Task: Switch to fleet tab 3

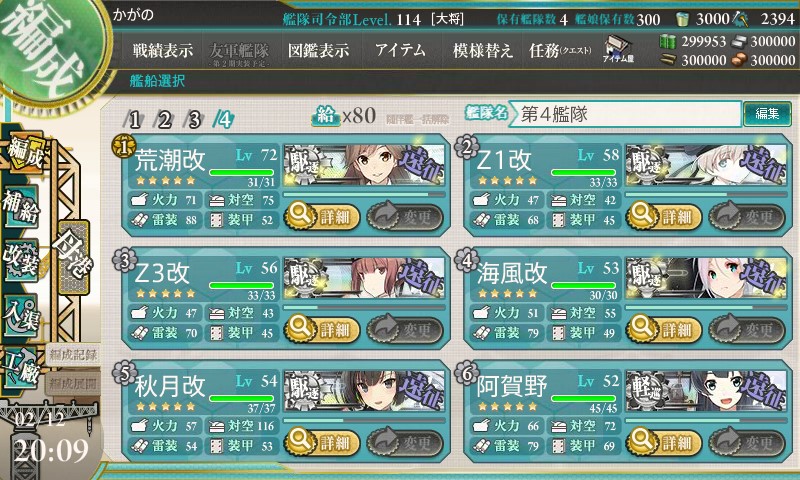Action: click(194, 120)
